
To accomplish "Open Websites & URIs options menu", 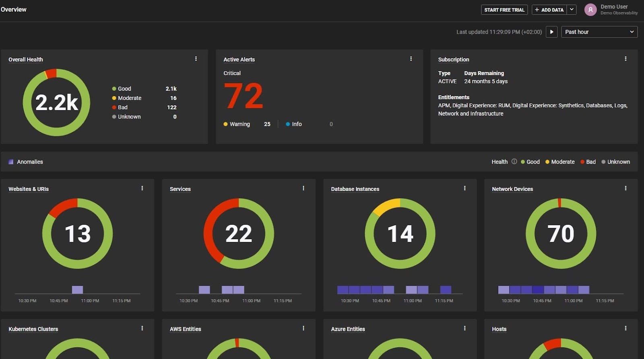I will point(142,188).
